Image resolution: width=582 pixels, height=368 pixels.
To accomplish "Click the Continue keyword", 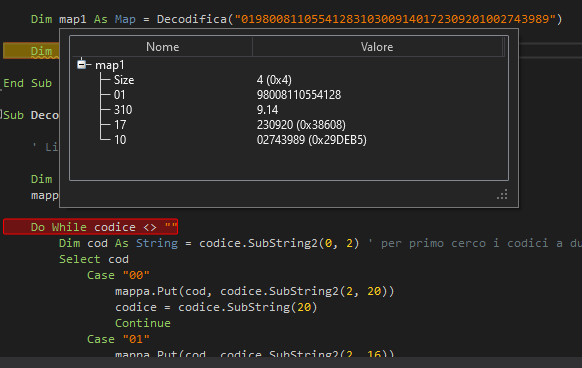I will coord(143,323).
